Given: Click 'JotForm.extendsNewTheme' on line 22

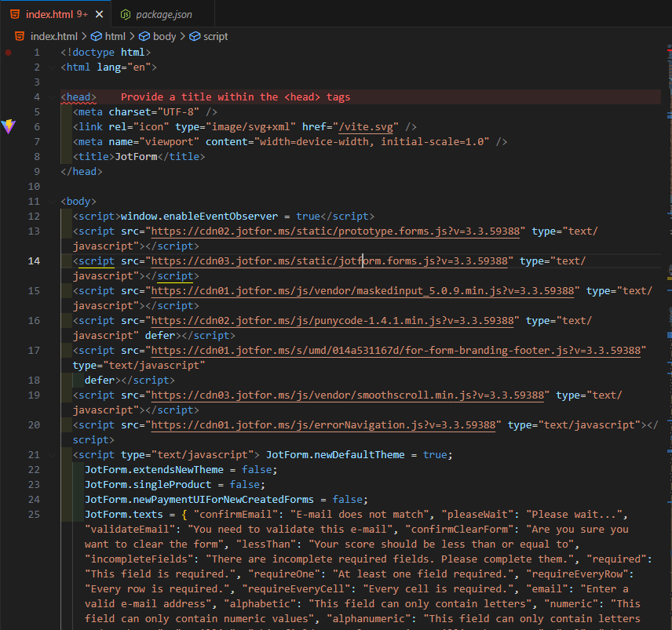Looking at the screenshot, I should click(x=154, y=470).
